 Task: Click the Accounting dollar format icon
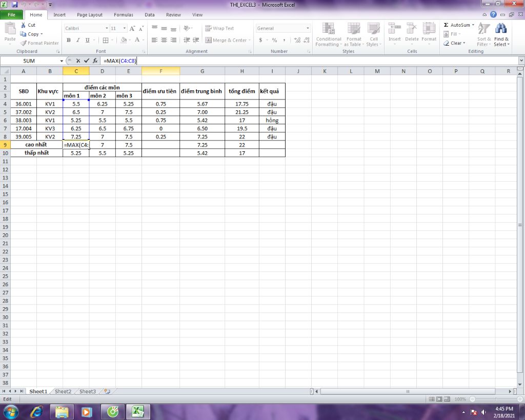(x=260, y=40)
